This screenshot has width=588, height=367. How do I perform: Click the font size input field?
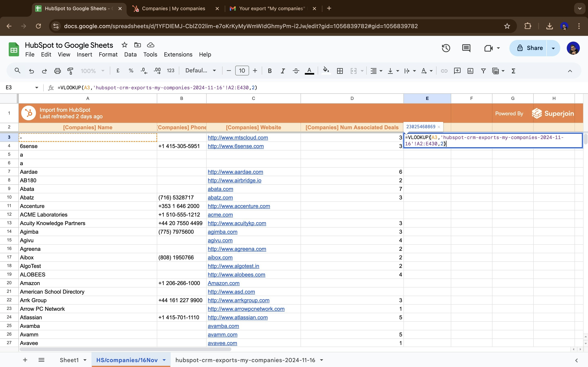click(x=242, y=71)
